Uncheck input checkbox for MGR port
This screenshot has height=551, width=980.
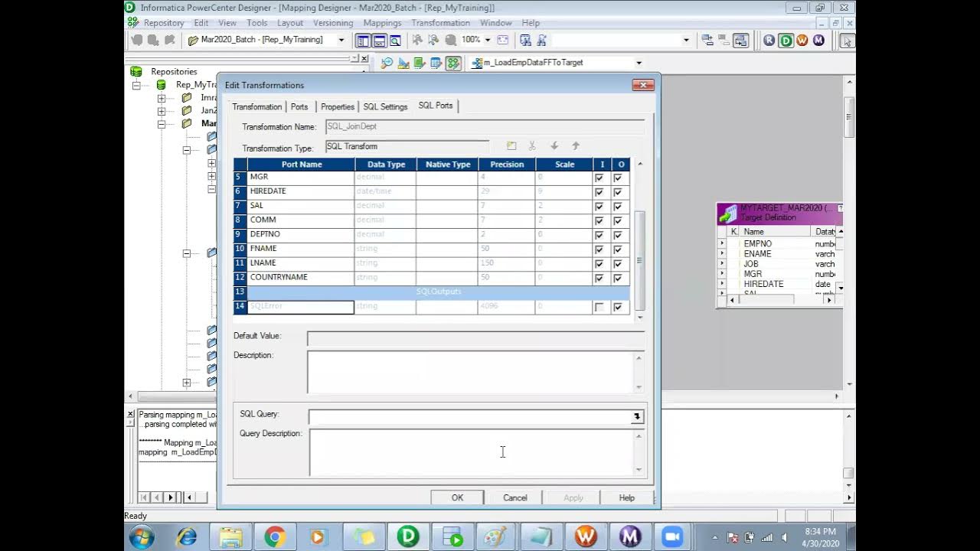click(599, 178)
